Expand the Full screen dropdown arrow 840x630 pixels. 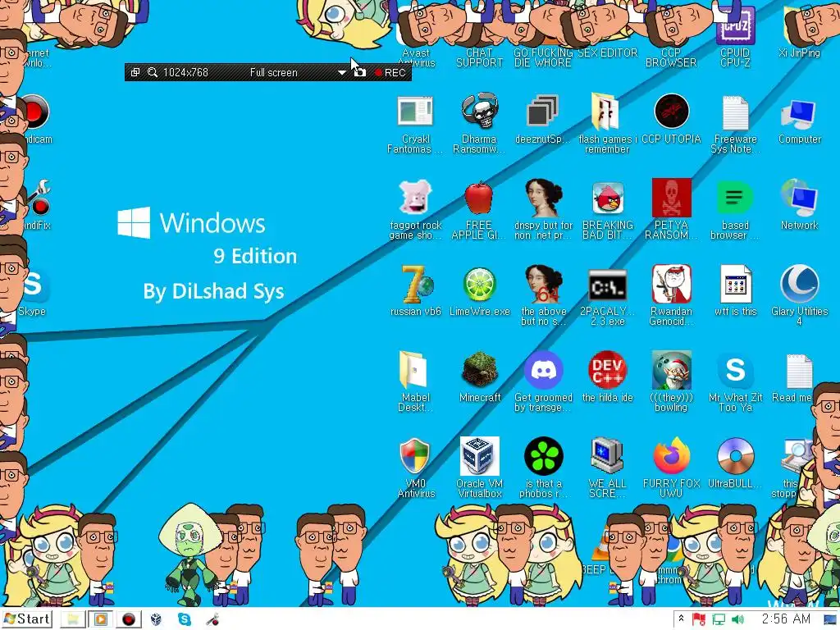pos(341,72)
